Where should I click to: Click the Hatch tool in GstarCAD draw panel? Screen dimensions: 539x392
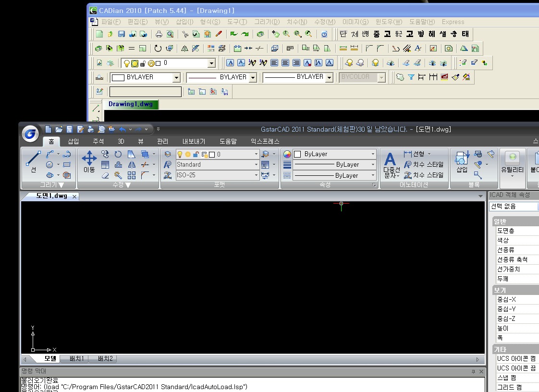pyautogui.click(x=67, y=175)
